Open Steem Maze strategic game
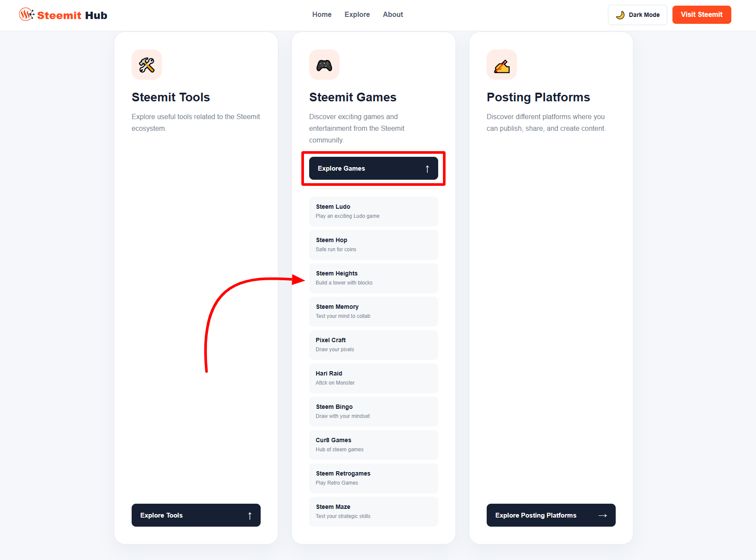Screen dimensions: 756x560 (x=374, y=511)
